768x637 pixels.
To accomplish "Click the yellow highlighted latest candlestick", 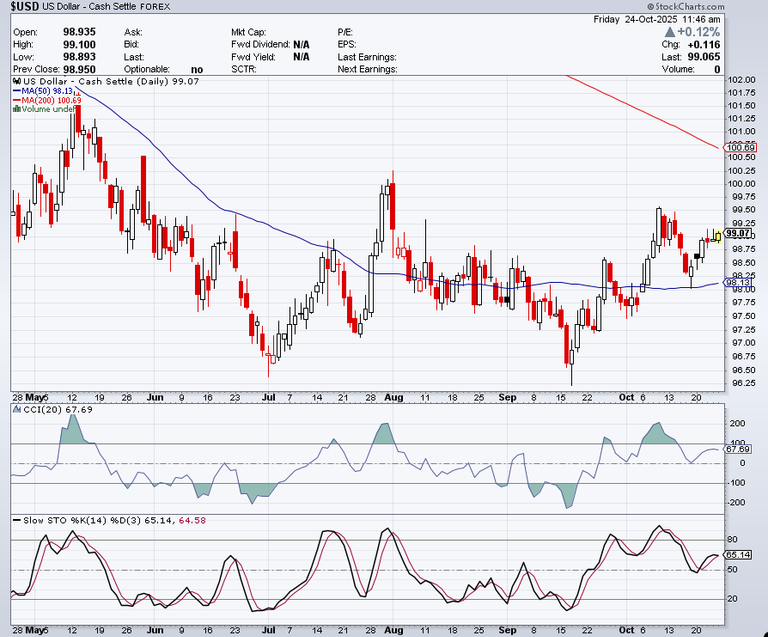I will pos(717,235).
